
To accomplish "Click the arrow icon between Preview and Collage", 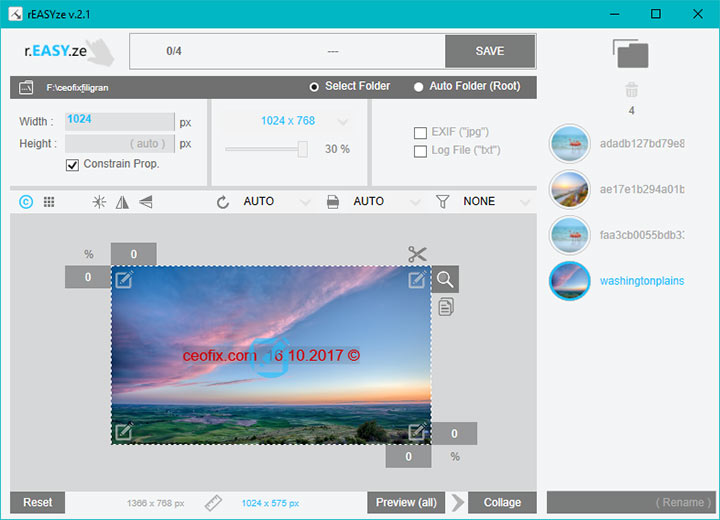I will tap(457, 503).
